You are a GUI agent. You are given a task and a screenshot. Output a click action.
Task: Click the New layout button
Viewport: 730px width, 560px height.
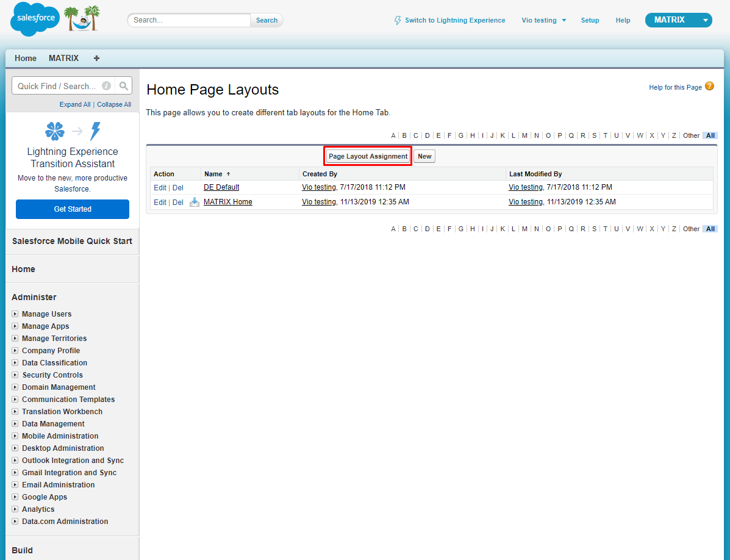point(424,156)
